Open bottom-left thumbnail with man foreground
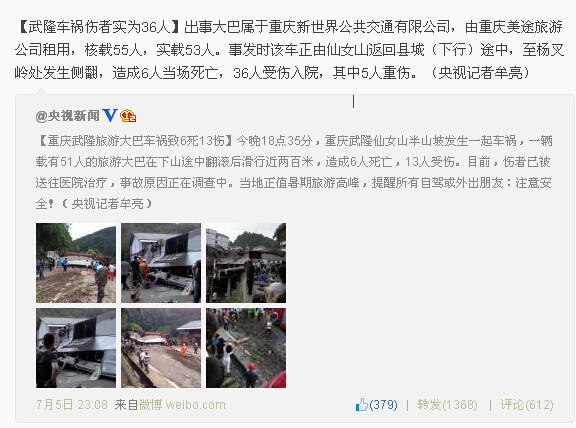 pos(76,348)
